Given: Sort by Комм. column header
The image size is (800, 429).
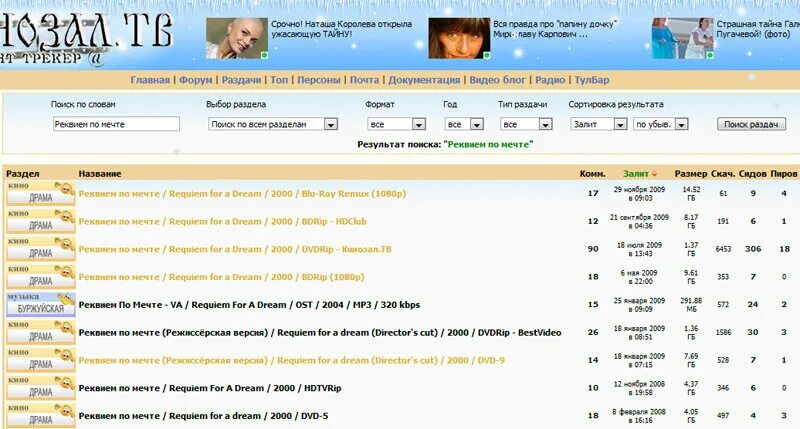Looking at the screenshot, I should 592,174.
